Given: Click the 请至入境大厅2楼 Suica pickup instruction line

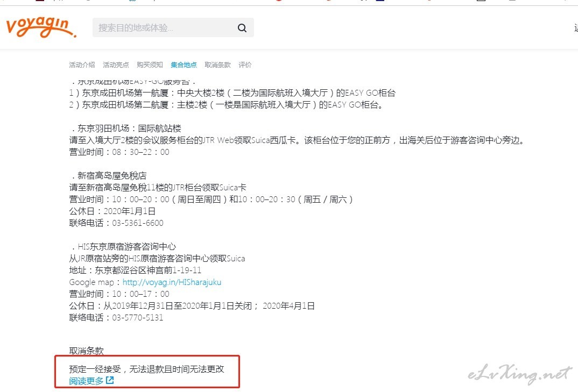Looking at the screenshot, I should tap(297, 140).
